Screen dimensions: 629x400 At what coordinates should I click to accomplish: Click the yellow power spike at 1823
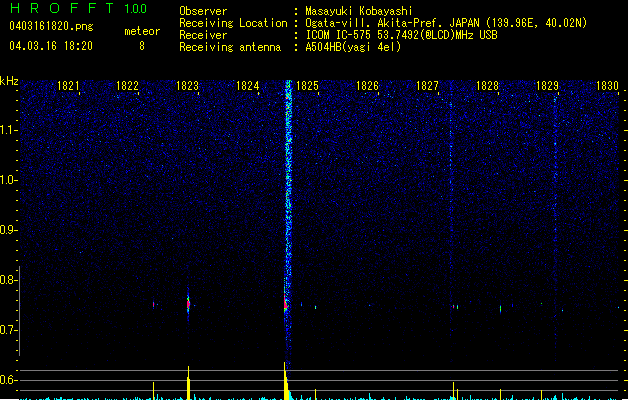189,383
